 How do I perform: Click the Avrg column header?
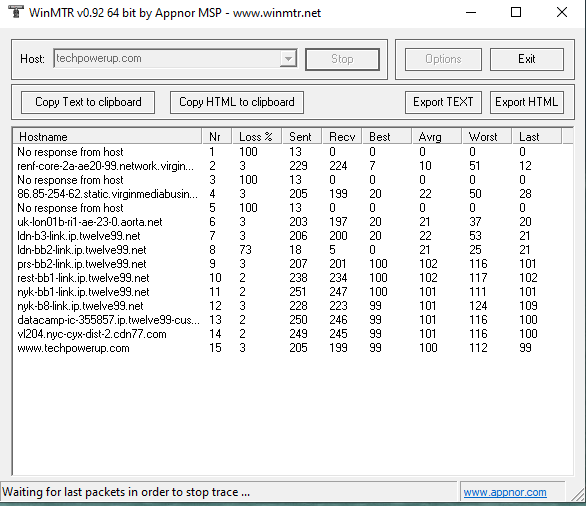tap(436, 137)
